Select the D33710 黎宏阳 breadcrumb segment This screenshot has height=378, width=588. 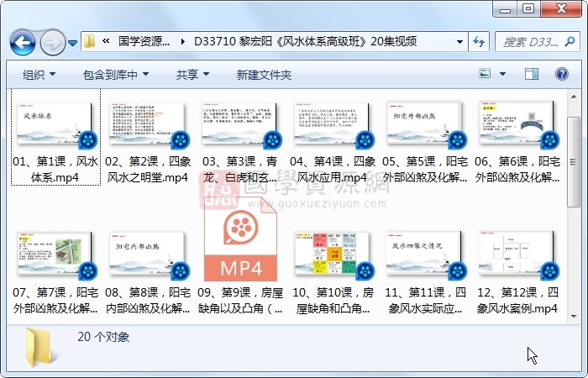click(x=305, y=41)
